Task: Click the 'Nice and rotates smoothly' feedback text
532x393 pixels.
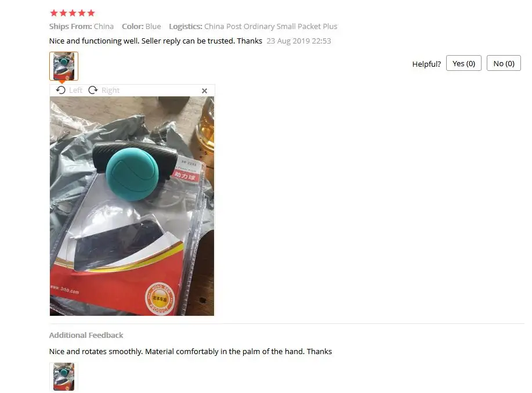Action: click(190, 352)
